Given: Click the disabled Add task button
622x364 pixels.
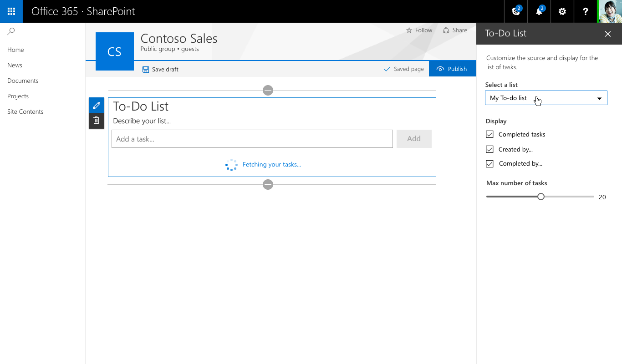Looking at the screenshot, I should tap(414, 139).
